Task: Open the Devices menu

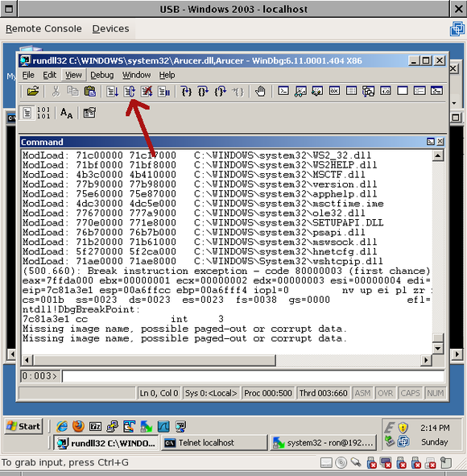Action: pyautogui.click(x=111, y=28)
